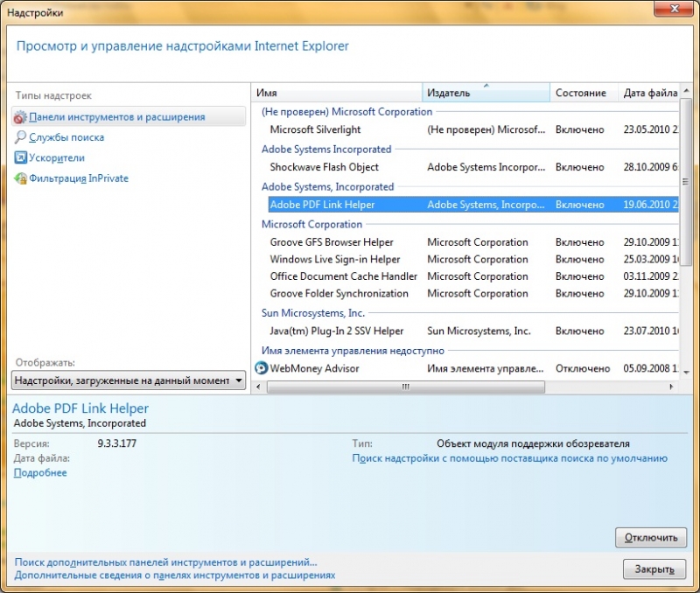700x593 pixels.
Task: Click the Имя элемента управления недоступно group
Action: pos(353,350)
